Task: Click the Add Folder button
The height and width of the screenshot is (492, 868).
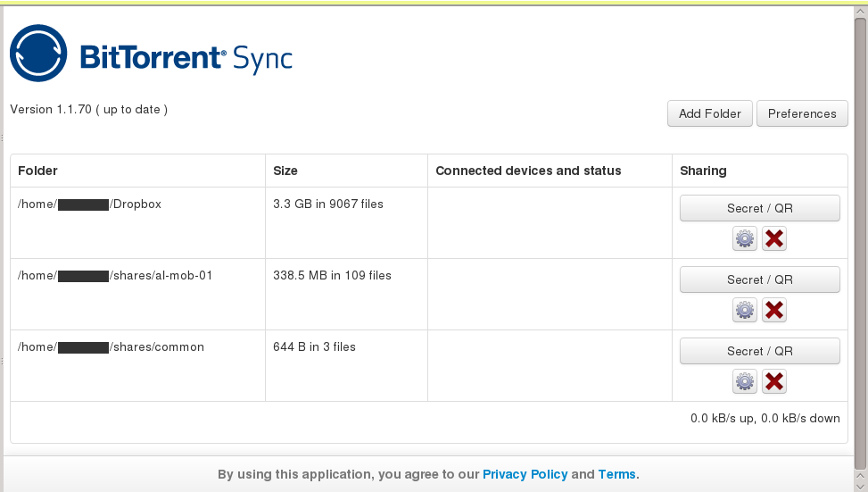Action: (710, 113)
